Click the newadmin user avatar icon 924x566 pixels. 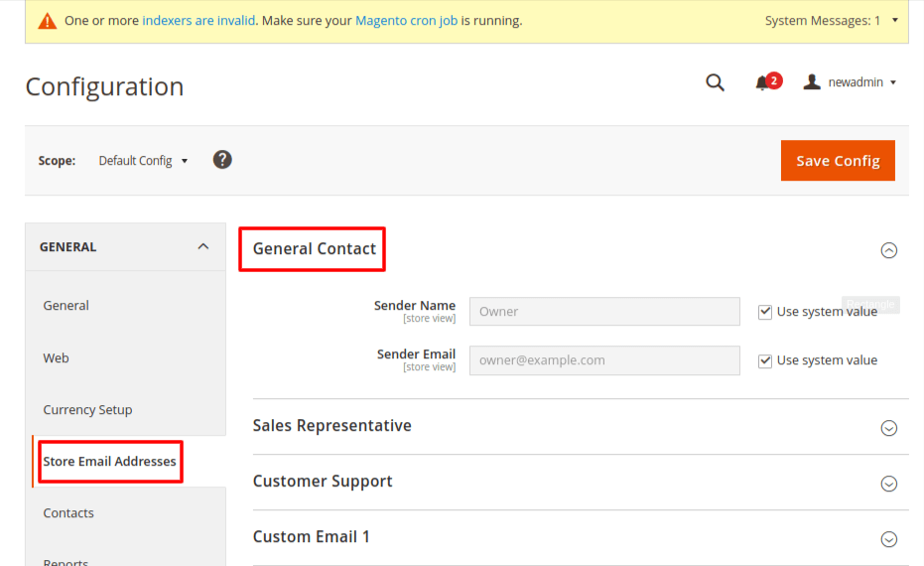pyautogui.click(x=811, y=82)
